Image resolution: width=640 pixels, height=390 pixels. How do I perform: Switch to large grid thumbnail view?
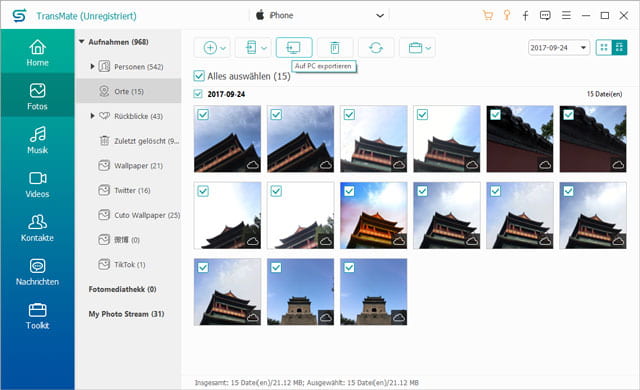pyautogui.click(x=604, y=48)
